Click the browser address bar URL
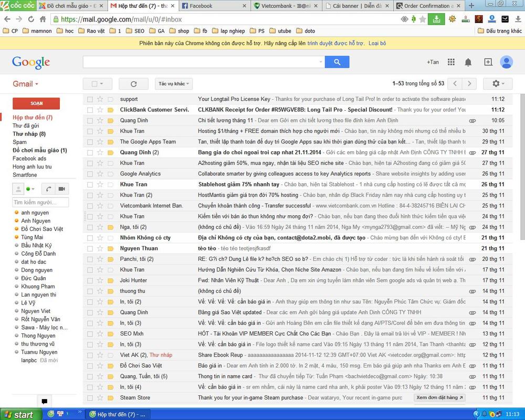 [x=122, y=19]
